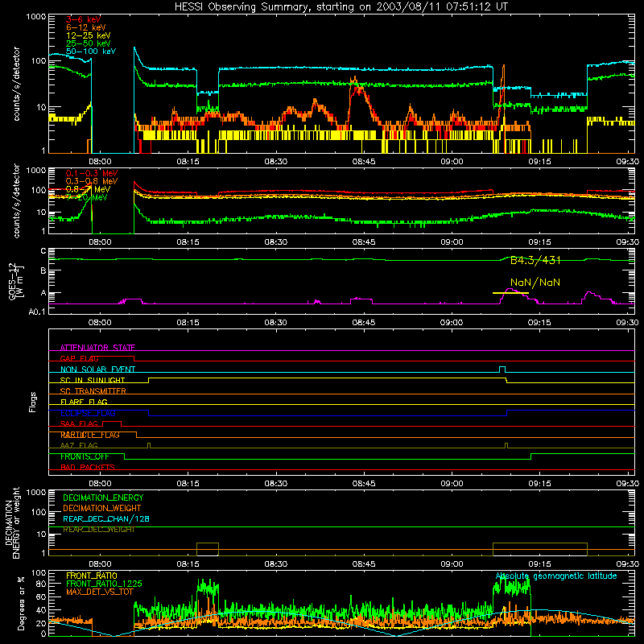Image resolution: width=644 pixels, height=644 pixels.
Task: Select the ATTENUATOR_STATE flag label
Action: 97,348
